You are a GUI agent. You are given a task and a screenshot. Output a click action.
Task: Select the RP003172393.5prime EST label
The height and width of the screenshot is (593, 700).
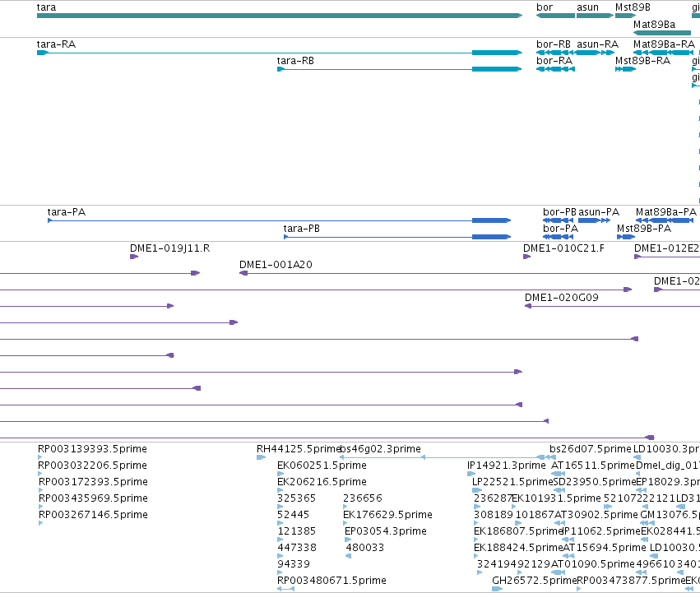point(93,482)
